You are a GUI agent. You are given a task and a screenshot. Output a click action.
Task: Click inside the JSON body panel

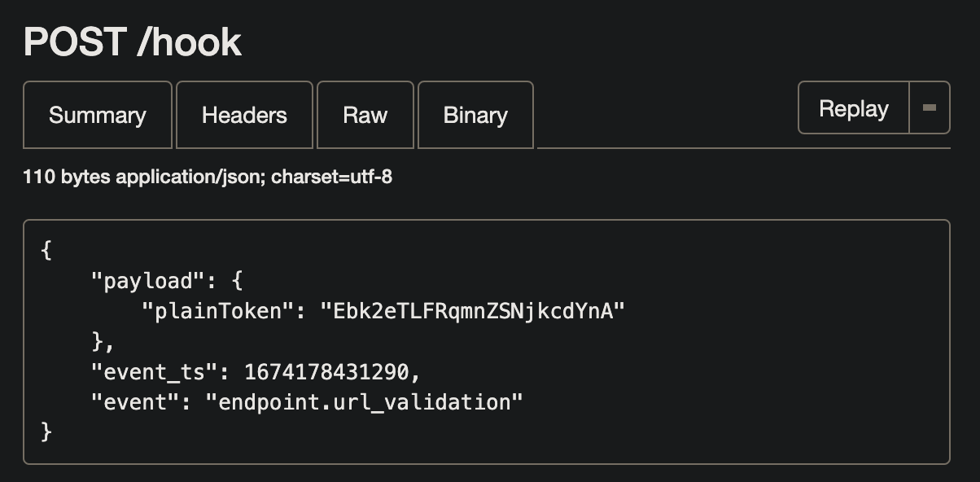click(x=488, y=342)
